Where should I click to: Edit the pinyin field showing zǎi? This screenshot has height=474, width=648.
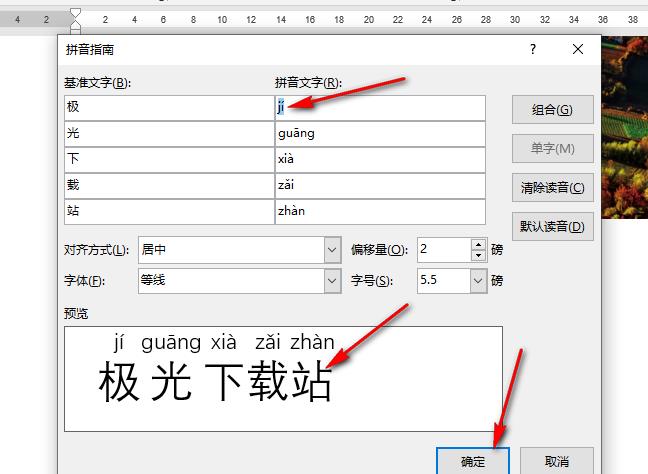[x=380, y=186]
